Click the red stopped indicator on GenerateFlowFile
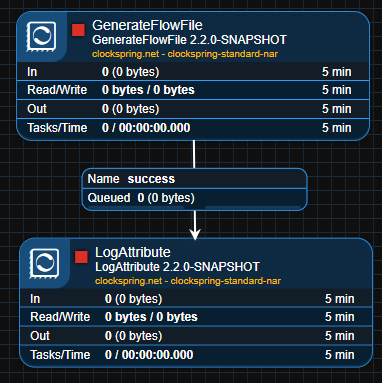 78,30
